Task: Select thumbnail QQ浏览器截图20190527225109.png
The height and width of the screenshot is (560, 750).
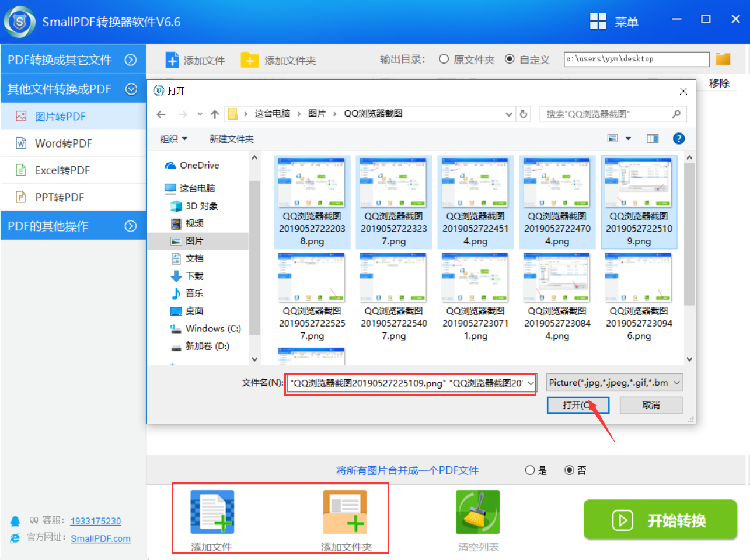Action: (639, 202)
